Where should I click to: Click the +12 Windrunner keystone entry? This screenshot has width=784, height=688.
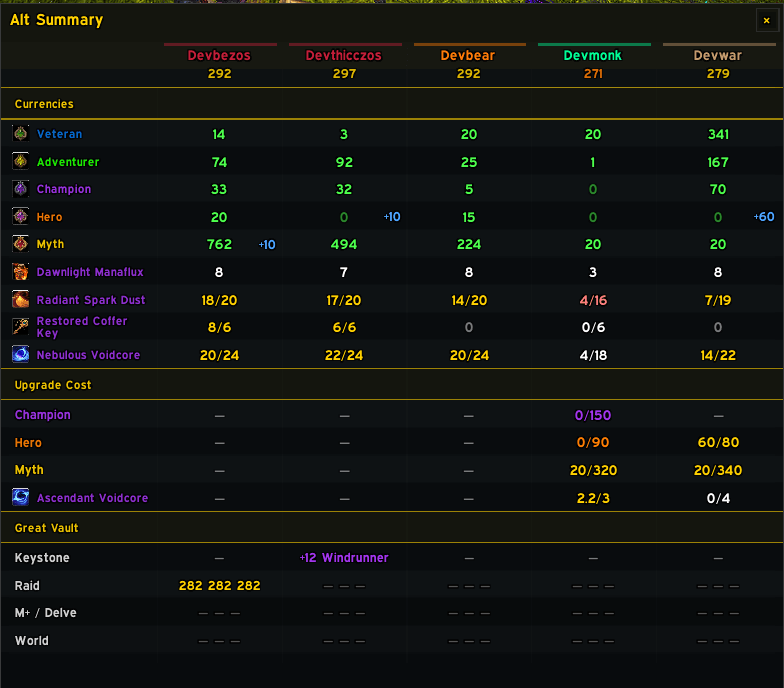tap(344, 558)
